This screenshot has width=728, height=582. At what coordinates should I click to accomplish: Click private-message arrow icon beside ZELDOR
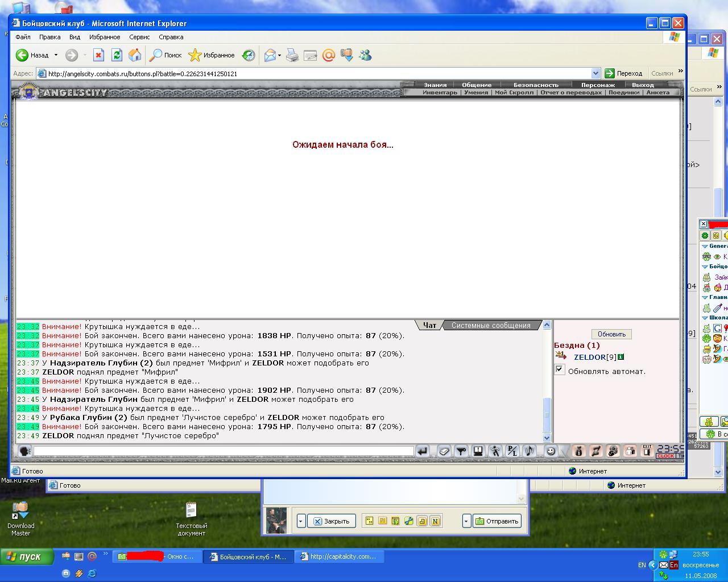coord(561,356)
